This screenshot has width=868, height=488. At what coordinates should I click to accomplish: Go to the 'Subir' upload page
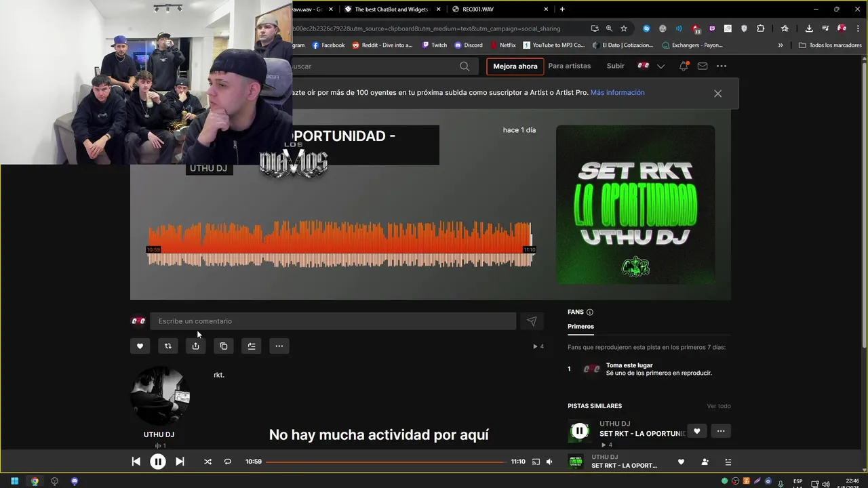tap(616, 66)
